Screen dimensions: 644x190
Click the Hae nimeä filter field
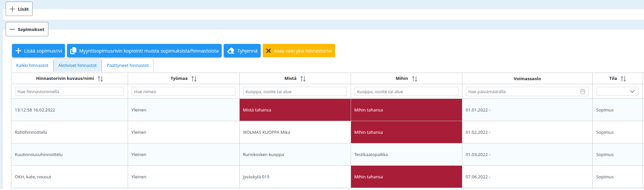click(x=183, y=92)
